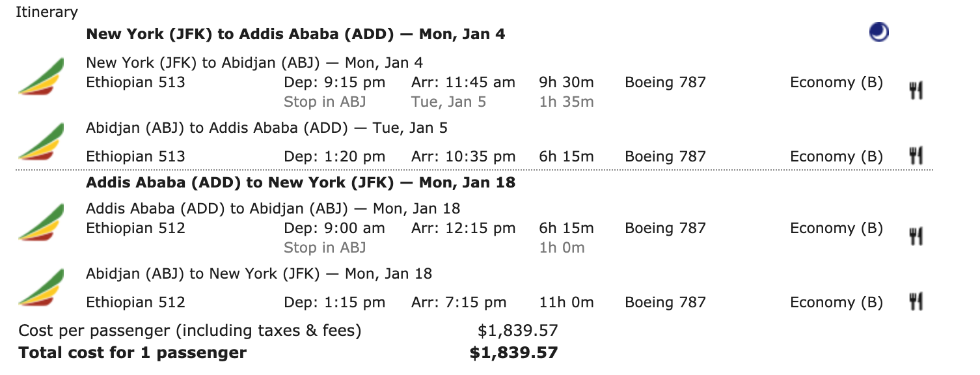Click the 1h 35m stop duration in Abidjan

pyautogui.click(x=566, y=102)
